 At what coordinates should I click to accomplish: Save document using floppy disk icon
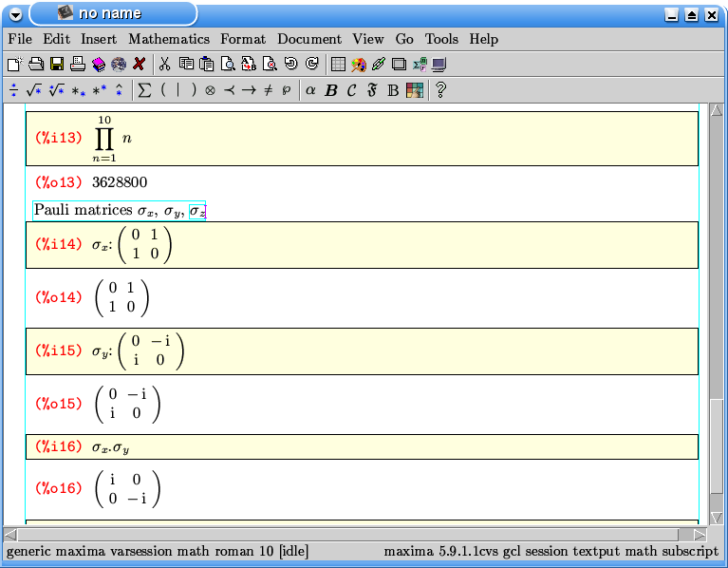pos(57,64)
